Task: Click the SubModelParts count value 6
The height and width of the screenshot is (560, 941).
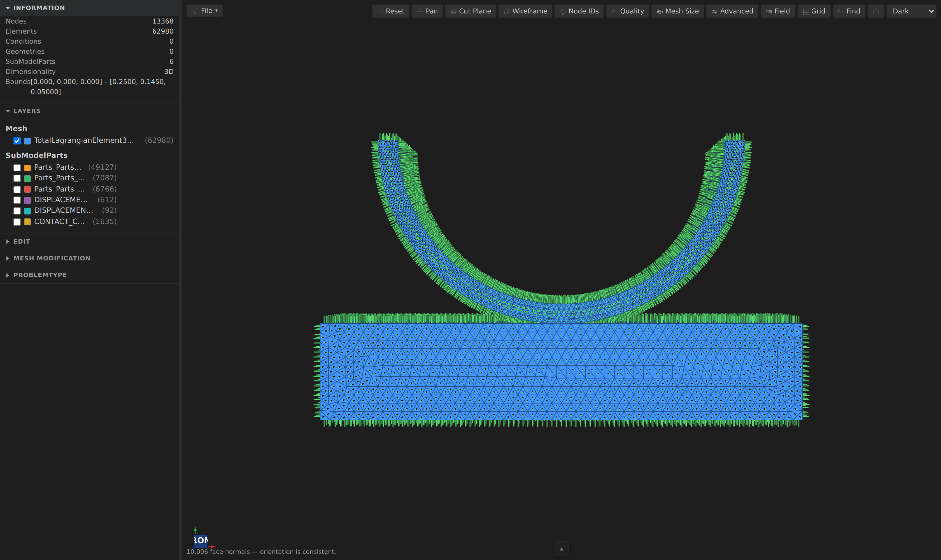Action: pos(171,62)
